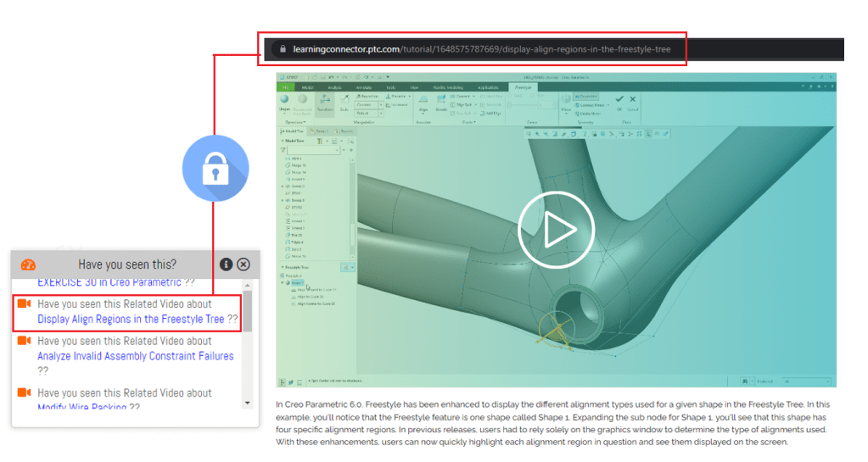Click the learningconnector.ptc.com URL in address bar
This screenshot has height=462, width=868.
point(481,49)
